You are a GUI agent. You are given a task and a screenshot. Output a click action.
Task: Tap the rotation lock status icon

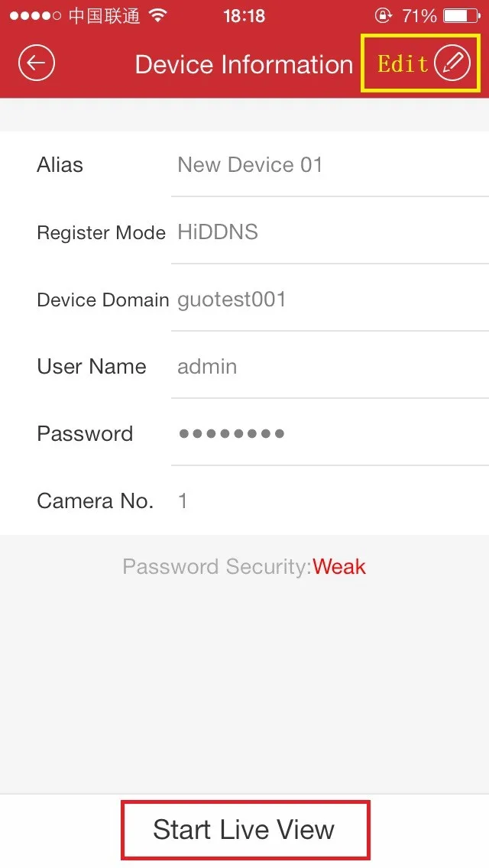[x=383, y=15]
